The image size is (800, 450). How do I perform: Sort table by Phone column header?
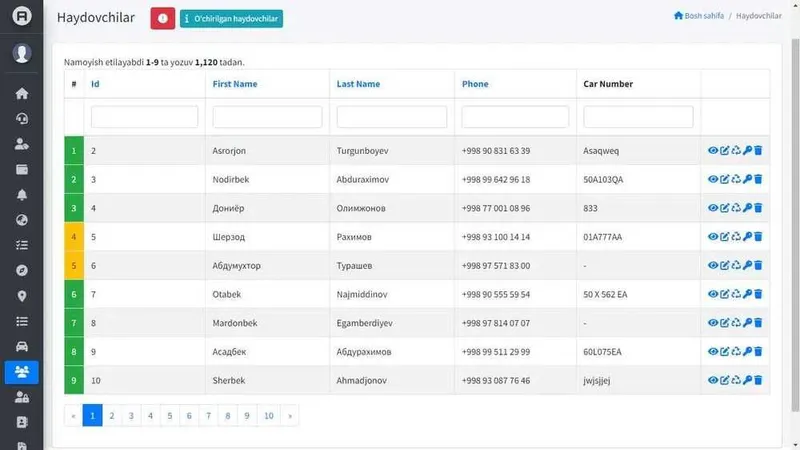pyautogui.click(x=475, y=84)
